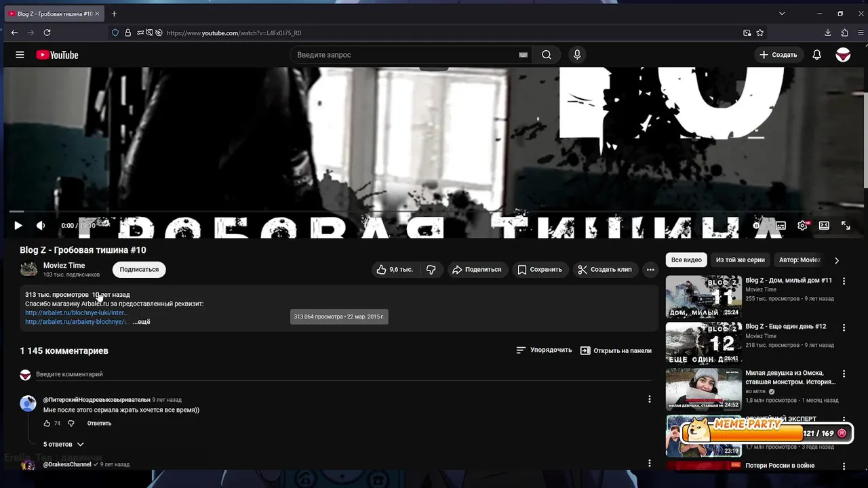Go to YouTube home via logo
This screenshot has height=488, width=868.
57,55
